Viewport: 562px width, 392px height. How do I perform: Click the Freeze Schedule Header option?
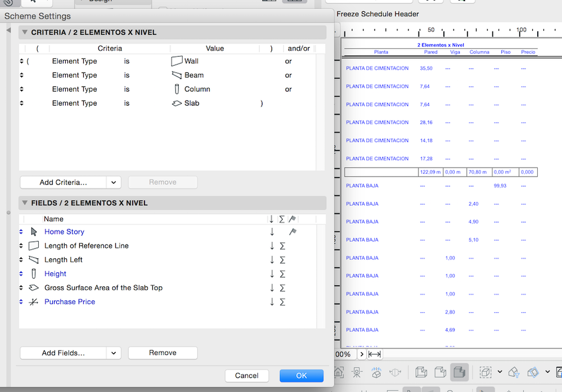(x=377, y=14)
